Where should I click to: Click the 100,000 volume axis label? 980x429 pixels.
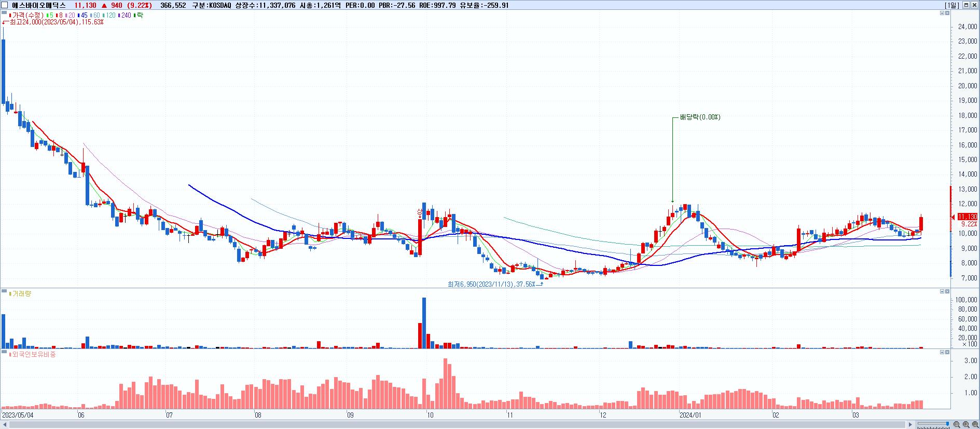click(967, 300)
